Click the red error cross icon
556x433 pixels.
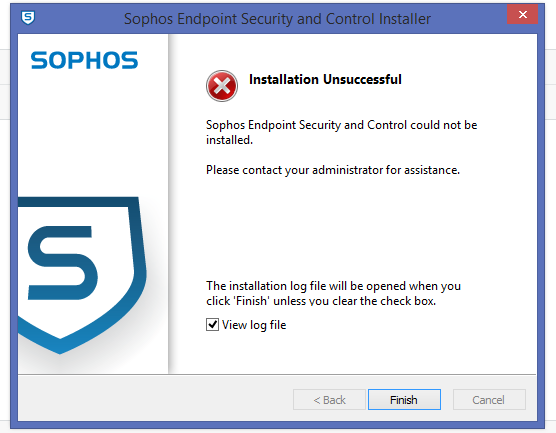pyautogui.click(x=222, y=86)
